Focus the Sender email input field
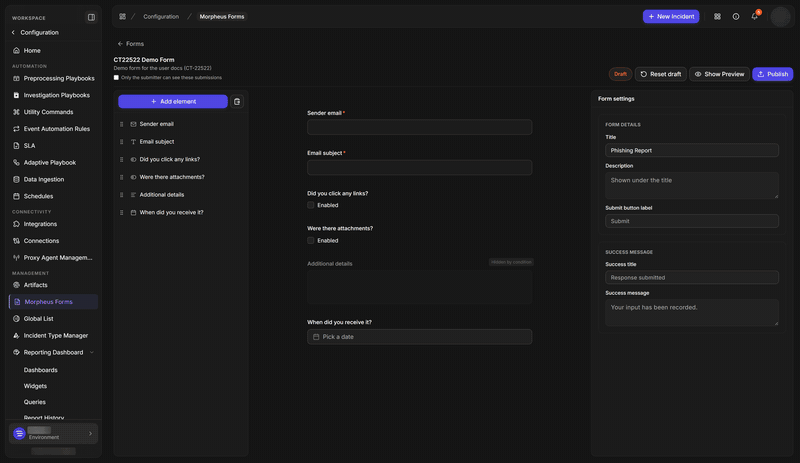This screenshot has height=463, width=800. coord(419,127)
